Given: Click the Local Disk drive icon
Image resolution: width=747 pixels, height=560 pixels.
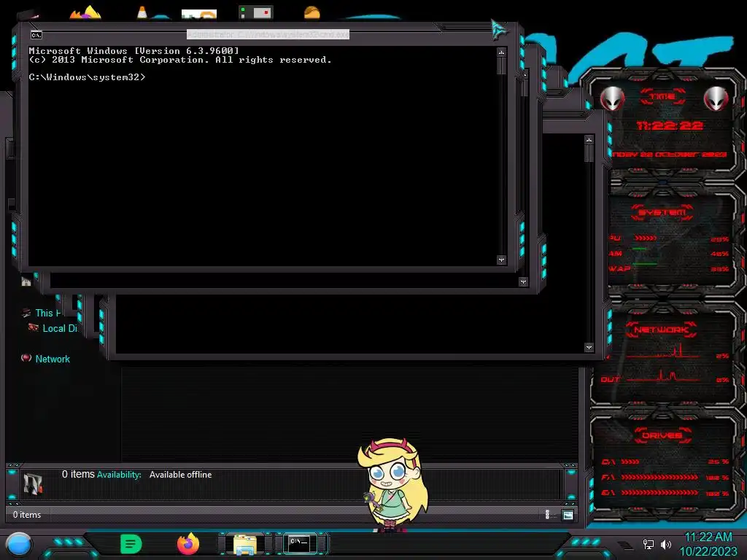Looking at the screenshot, I should pyautogui.click(x=34, y=327).
